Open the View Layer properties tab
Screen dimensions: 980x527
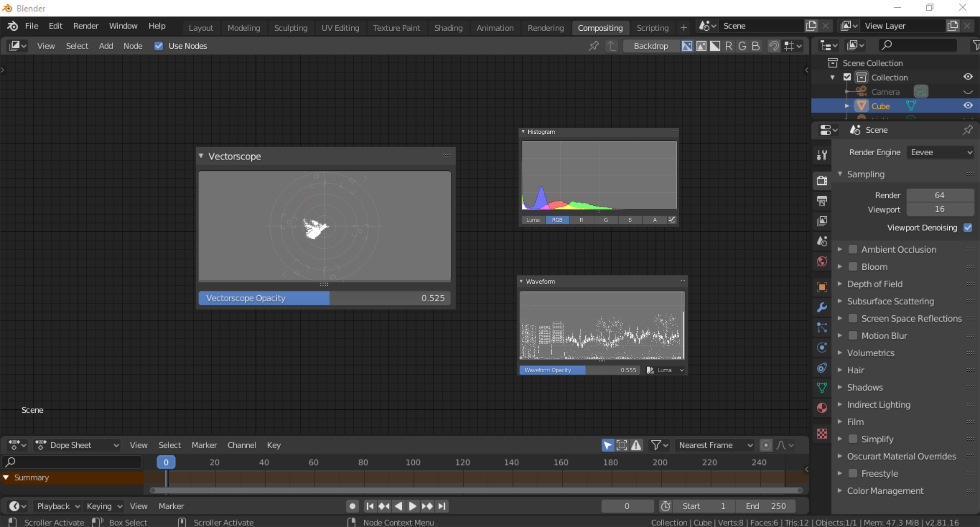coord(822,221)
